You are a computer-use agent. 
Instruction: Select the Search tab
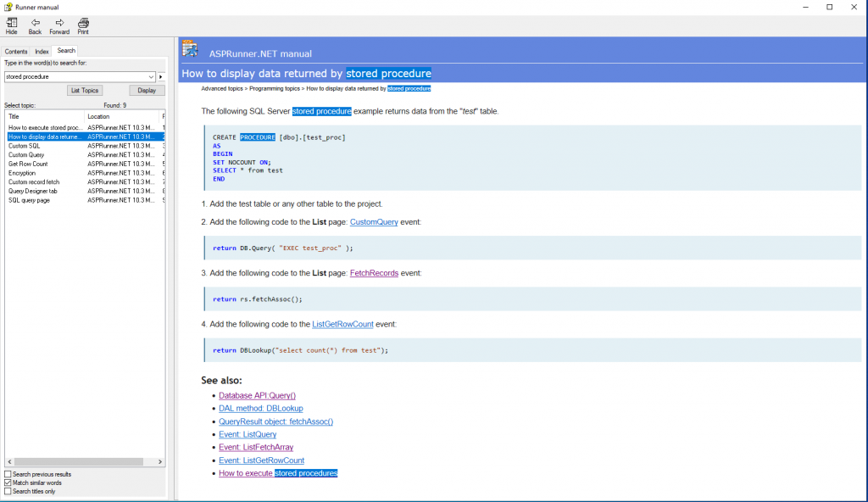(66, 50)
